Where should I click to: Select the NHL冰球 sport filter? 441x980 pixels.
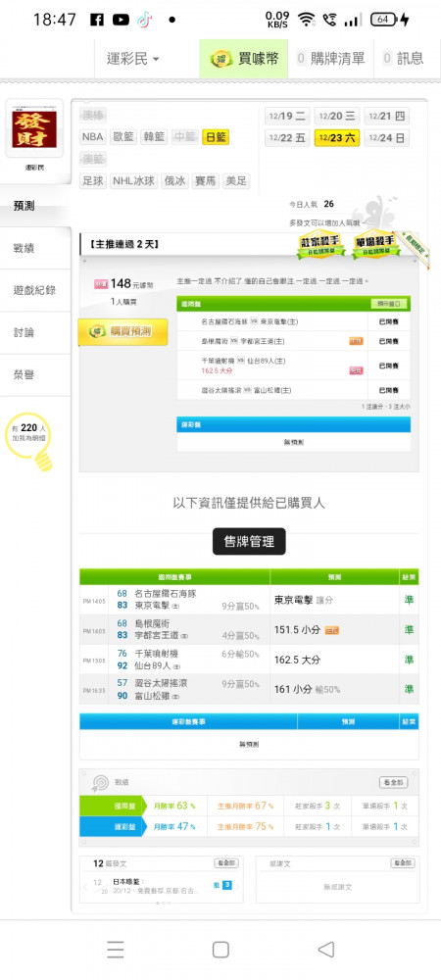point(133,181)
